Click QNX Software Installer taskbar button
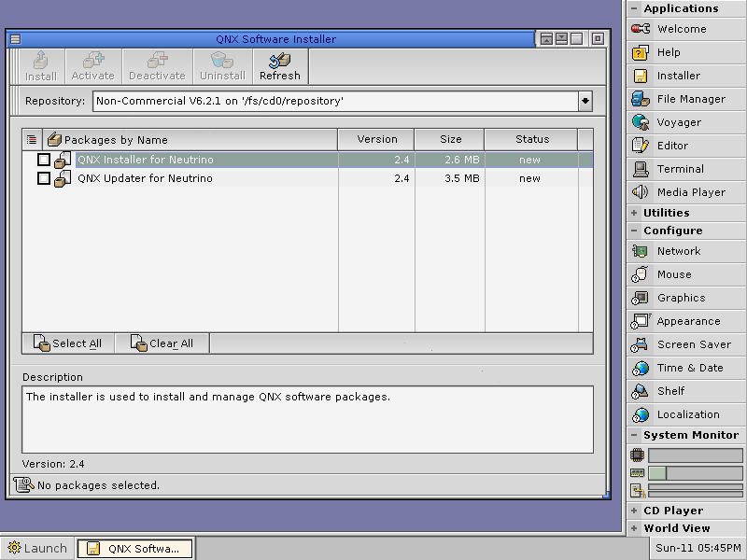Image resolution: width=747 pixels, height=560 pixels. pos(134,548)
